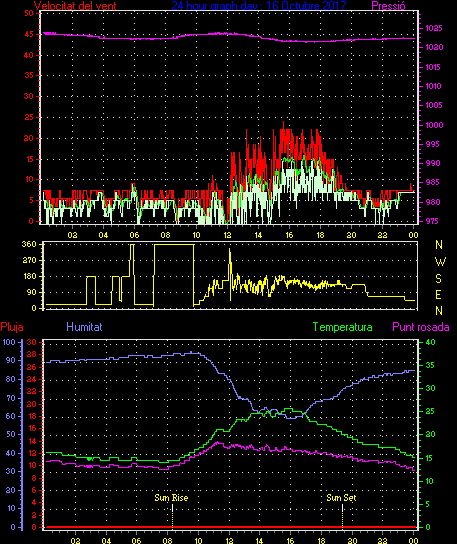Select the 1000 pressure axis value

tap(434, 125)
